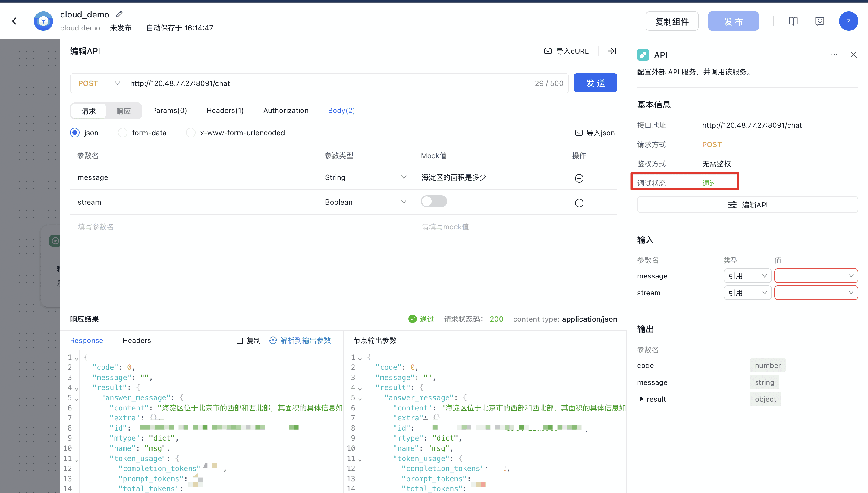
Task: Switch to the 响应 segment
Action: [x=123, y=111]
